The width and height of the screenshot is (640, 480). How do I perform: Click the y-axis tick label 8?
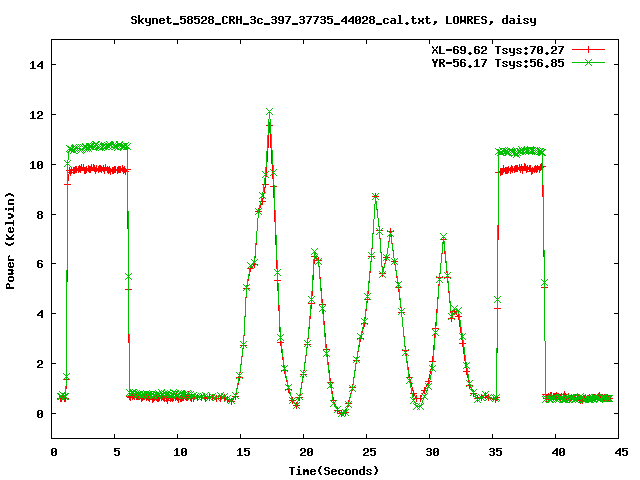click(x=40, y=215)
